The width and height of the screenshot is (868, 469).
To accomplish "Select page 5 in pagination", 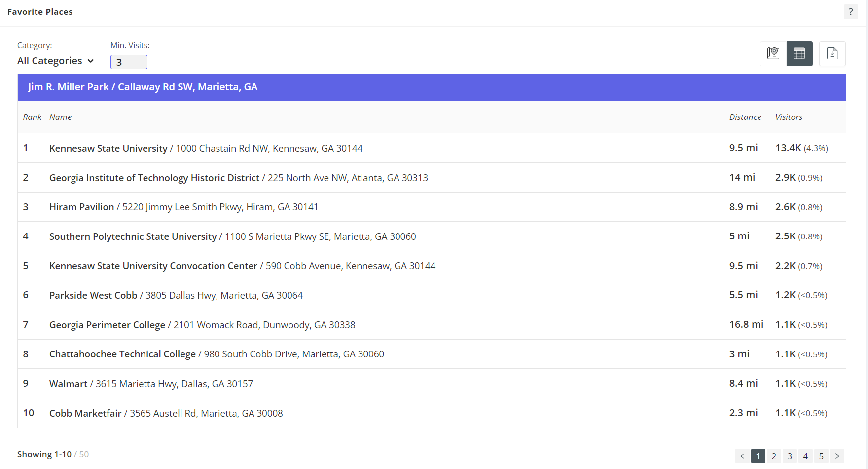I will point(821,456).
